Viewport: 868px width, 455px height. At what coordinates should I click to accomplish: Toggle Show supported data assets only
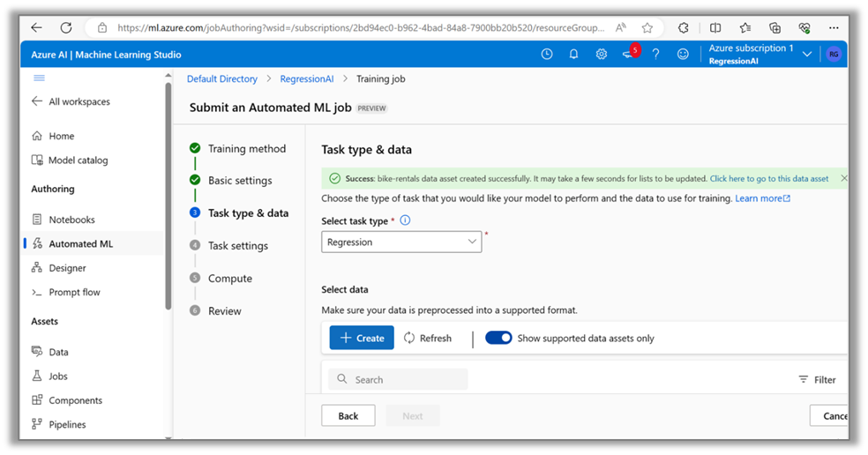(x=498, y=338)
